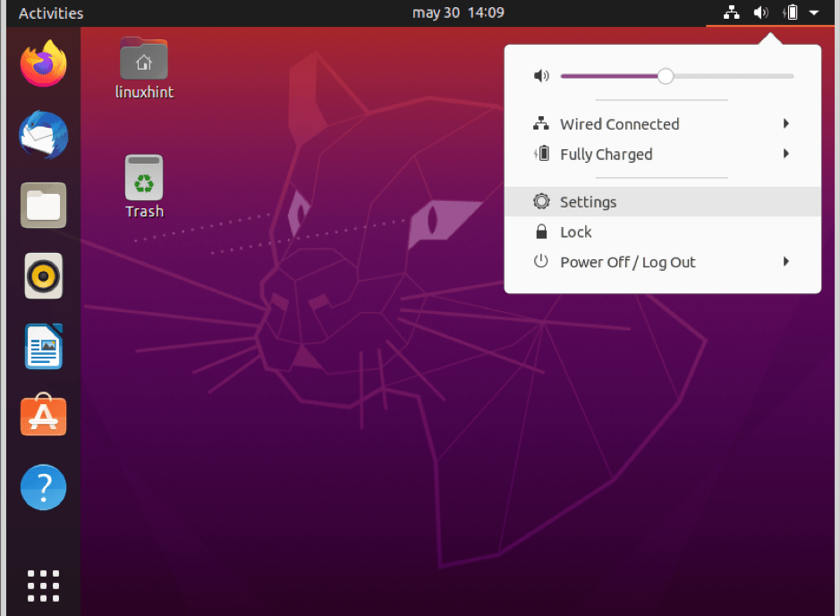Click the wired network icon in menu

(541, 123)
